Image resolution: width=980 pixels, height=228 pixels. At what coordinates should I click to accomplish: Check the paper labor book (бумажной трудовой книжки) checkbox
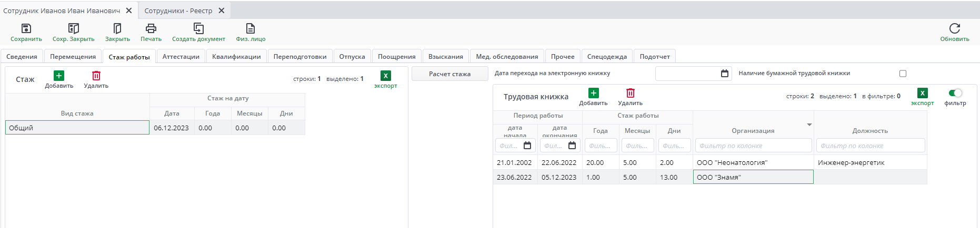coord(903,74)
